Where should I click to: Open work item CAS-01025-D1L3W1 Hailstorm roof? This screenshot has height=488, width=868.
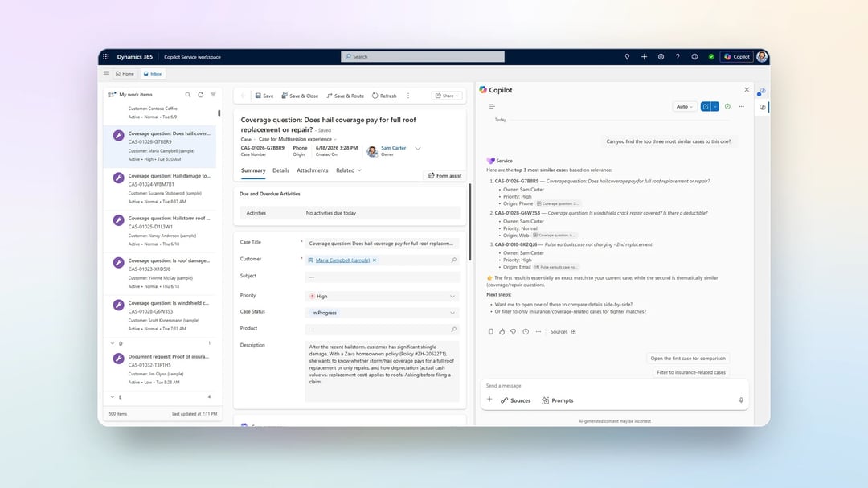click(159, 231)
